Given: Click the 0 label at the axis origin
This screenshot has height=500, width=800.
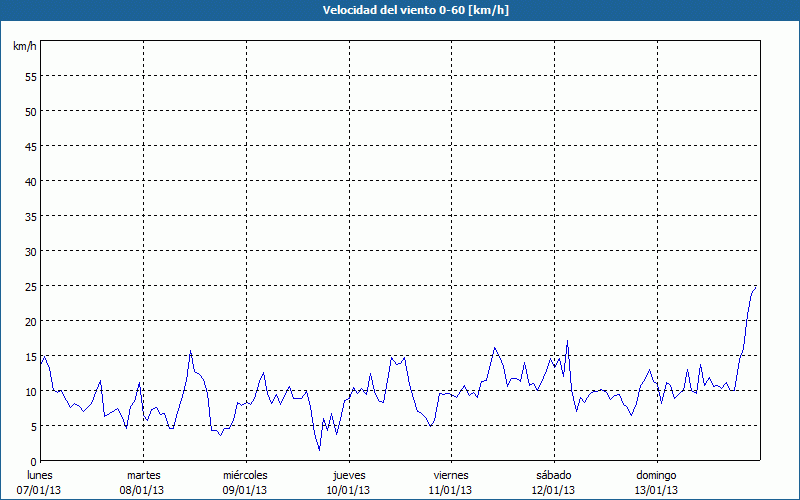Looking at the screenshot, I should pyautogui.click(x=33, y=461).
